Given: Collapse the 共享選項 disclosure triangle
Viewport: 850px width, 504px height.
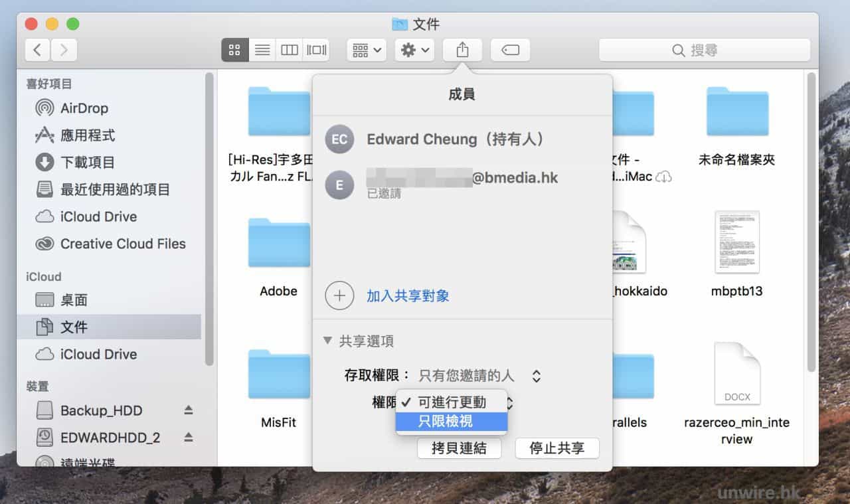Looking at the screenshot, I should coord(327,341).
